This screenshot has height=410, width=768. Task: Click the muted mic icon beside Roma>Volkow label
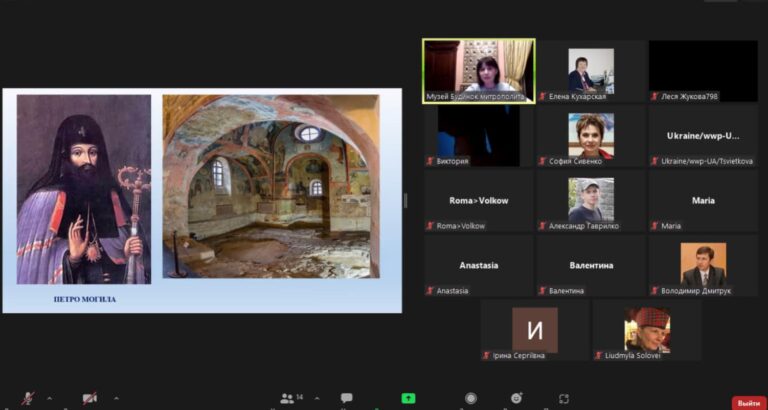tap(430, 226)
